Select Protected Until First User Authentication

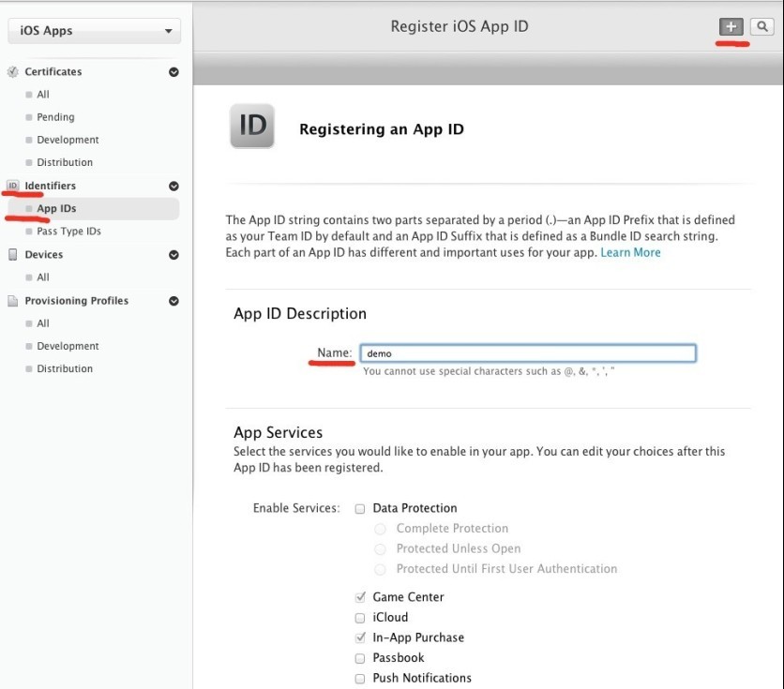tap(381, 569)
